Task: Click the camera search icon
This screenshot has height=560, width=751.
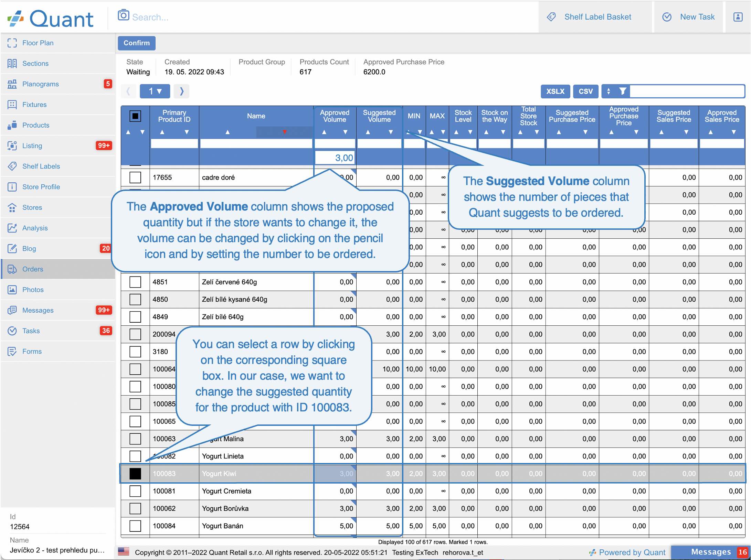Action: pyautogui.click(x=123, y=15)
